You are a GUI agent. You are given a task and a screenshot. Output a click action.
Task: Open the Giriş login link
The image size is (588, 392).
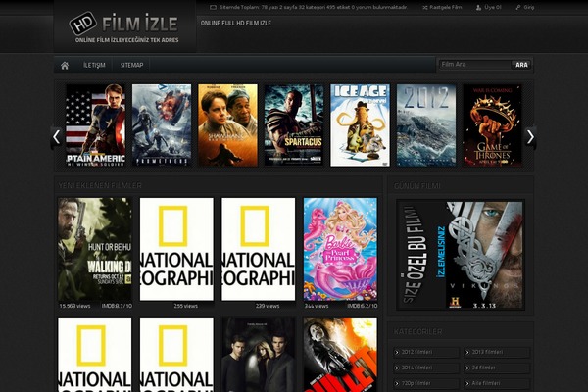point(525,7)
